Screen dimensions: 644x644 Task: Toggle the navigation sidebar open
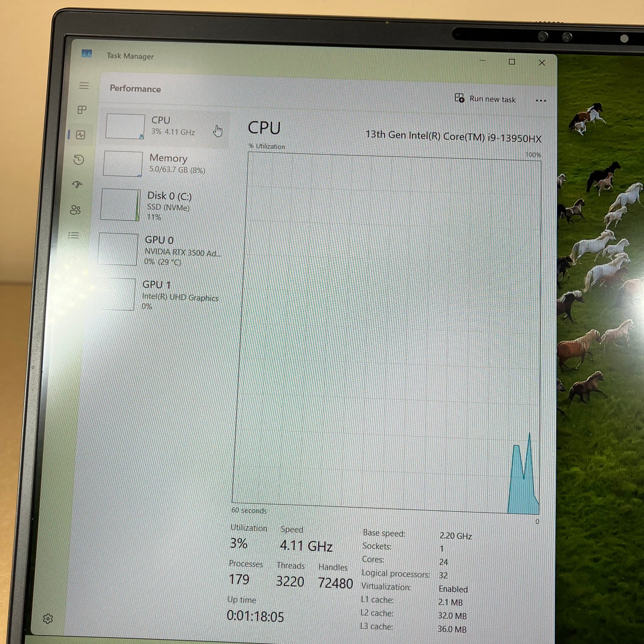(84, 86)
